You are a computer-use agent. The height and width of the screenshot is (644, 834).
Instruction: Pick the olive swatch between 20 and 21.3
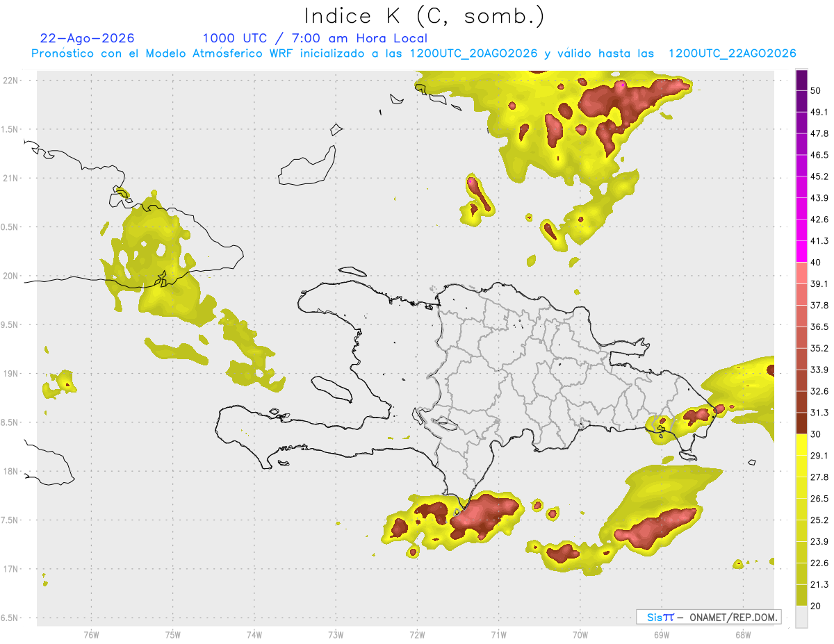[x=801, y=595]
